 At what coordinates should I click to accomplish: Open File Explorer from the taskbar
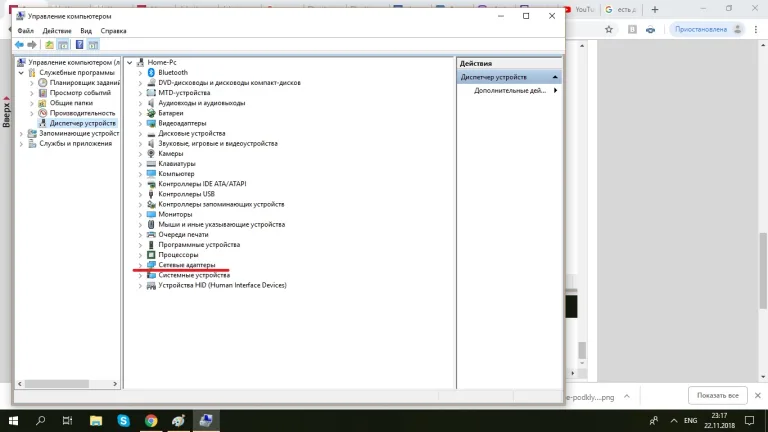pos(96,420)
